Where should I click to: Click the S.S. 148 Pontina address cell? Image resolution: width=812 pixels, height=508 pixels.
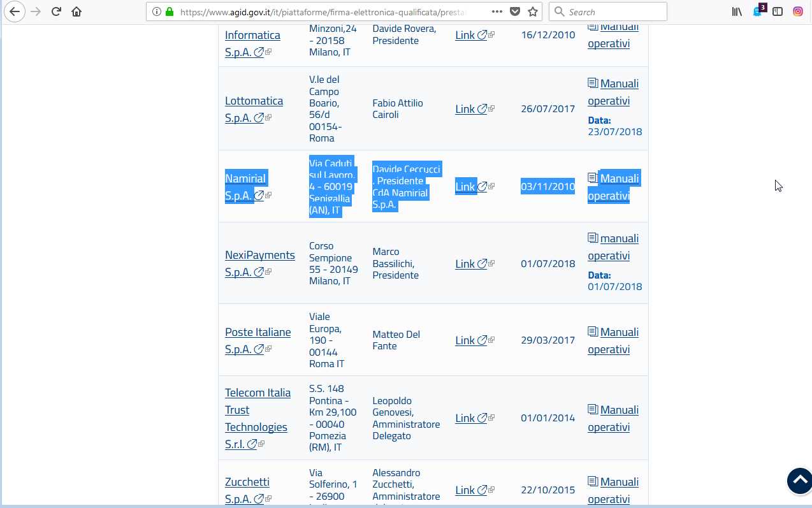click(333, 418)
